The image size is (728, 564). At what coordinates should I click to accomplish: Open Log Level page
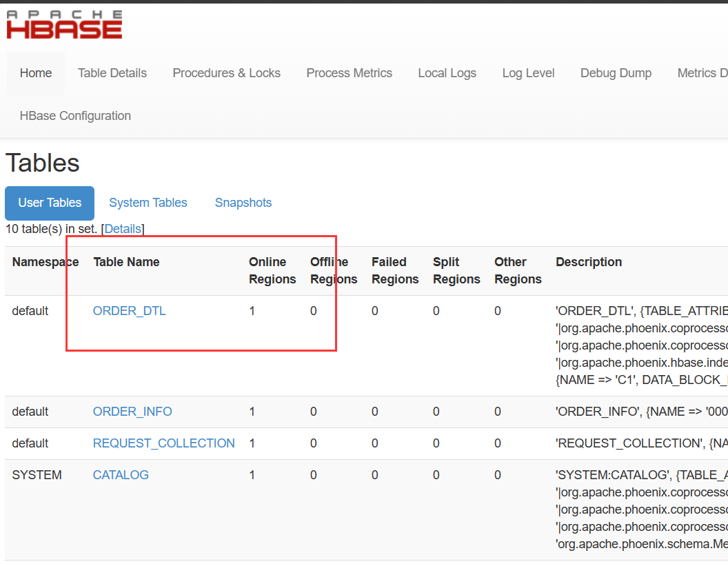tap(528, 73)
